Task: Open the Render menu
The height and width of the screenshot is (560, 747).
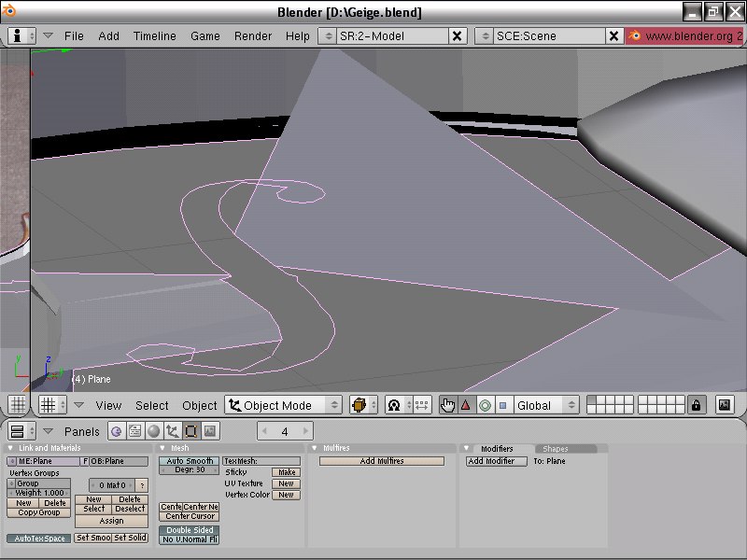Action: click(253, 35)
